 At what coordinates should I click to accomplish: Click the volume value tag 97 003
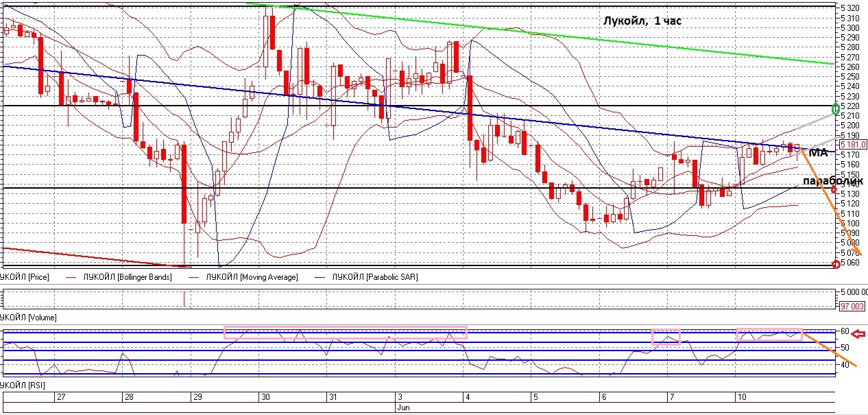pos(853,305)
